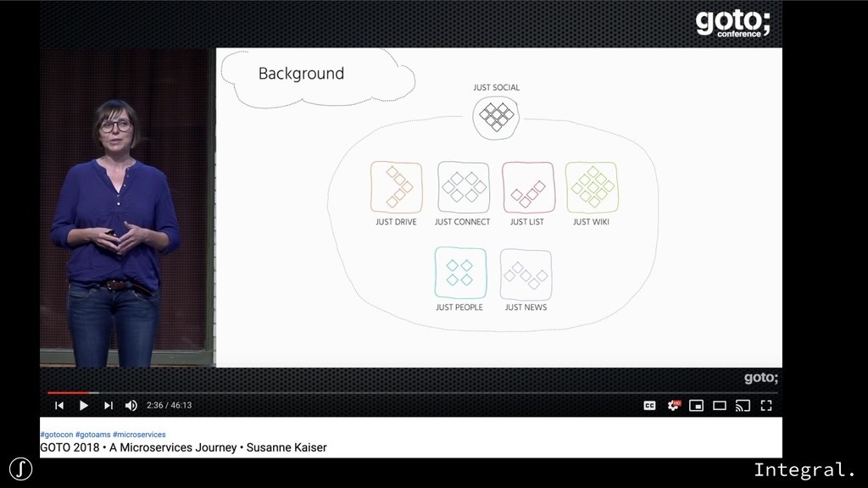Click the speaker video area
Screen dimensions: 868x488
[127, 208]
